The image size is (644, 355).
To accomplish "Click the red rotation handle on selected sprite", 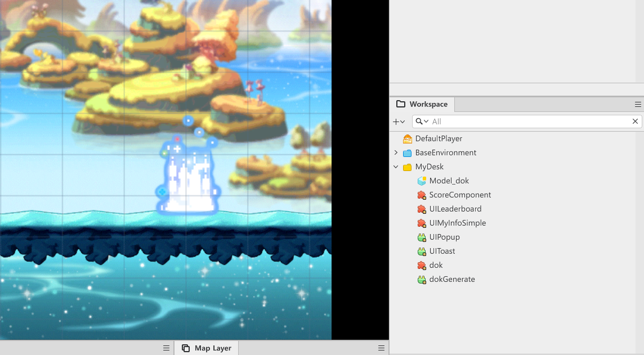I will click(x=177, y=139).
